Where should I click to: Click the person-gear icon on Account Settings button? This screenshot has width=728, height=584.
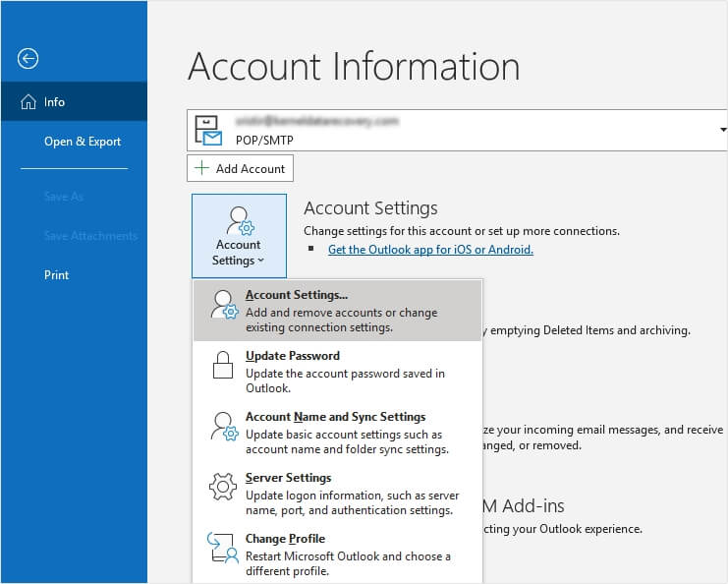(241, 220)
